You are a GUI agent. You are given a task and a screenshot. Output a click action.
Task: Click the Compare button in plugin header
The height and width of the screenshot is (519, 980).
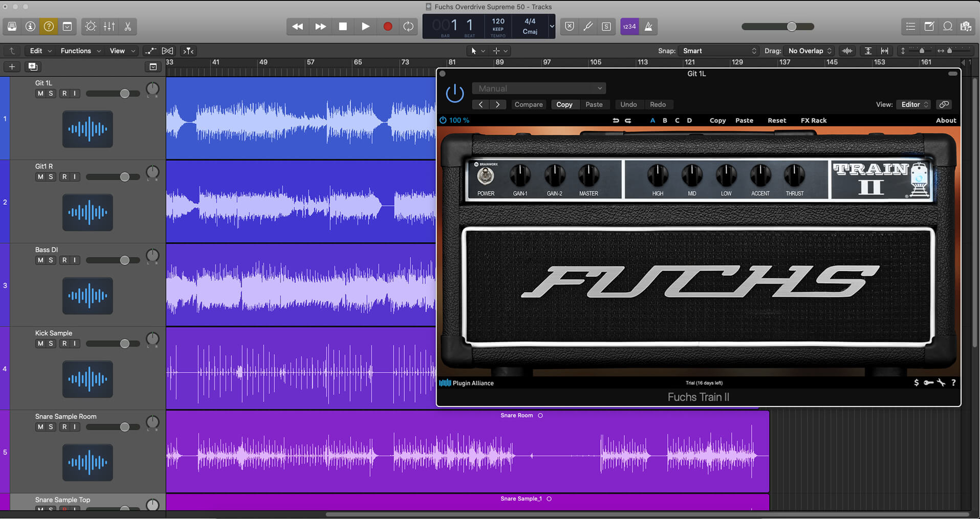point(529,104)
